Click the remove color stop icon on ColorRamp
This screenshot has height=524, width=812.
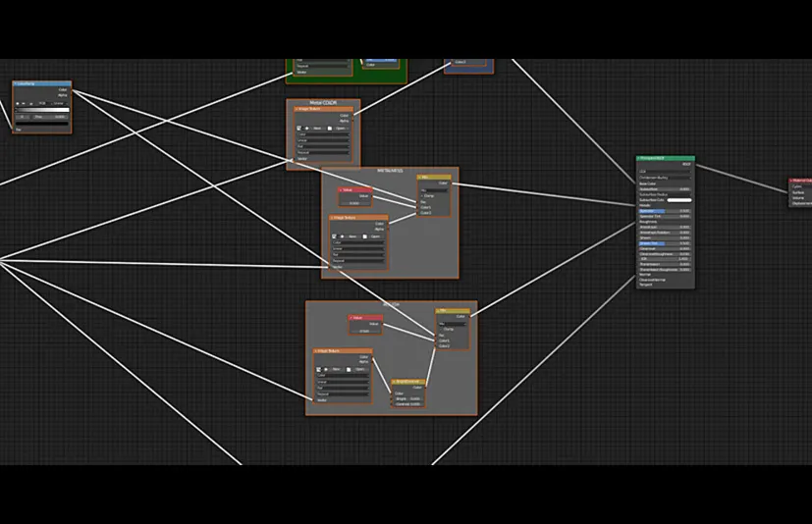(x=24, y=104)
